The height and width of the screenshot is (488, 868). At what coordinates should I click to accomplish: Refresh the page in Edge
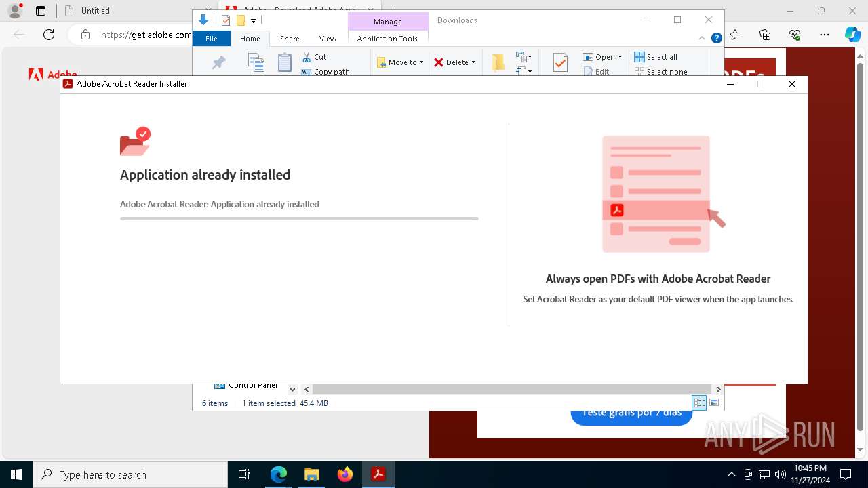(x=49, y=35)
